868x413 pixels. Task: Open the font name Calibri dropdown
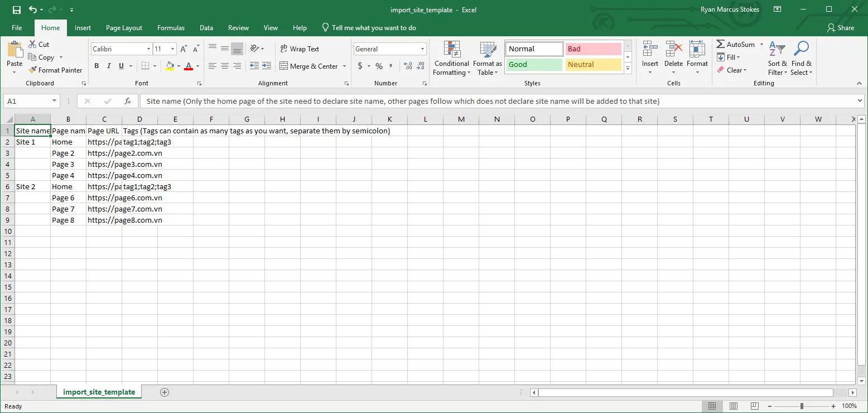(x=148, y=49)
